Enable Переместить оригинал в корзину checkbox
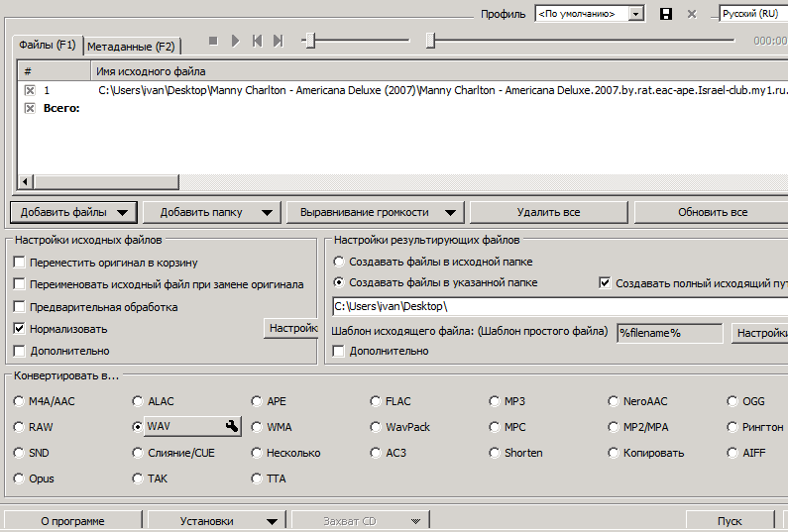This screenshot has height=532, width=788. (x=19, y=263)
